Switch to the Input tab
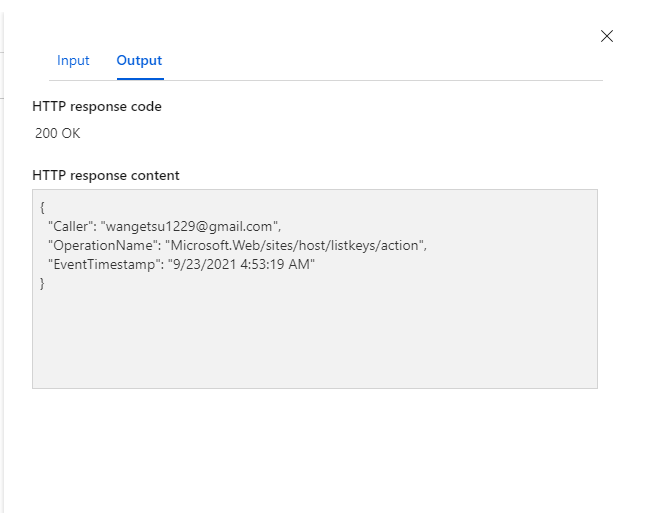This screenshot has width=648, height=513. (x=73, y=61)
